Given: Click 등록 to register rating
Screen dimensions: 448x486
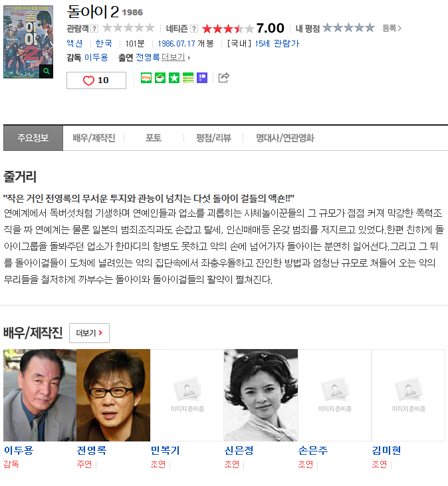Looking at the screenshot, I should pyautogui.click(x=392, y=28).
